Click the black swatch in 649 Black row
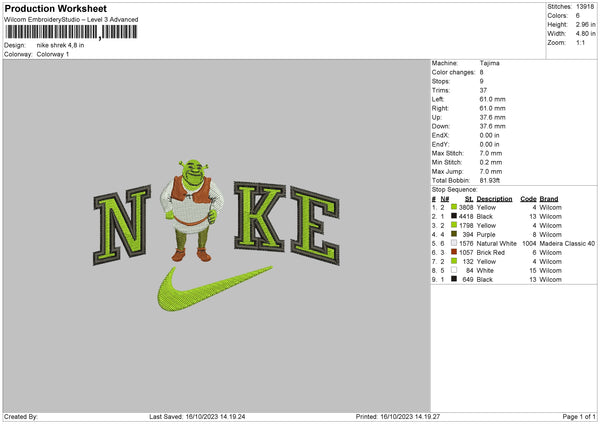 (454, 279)
